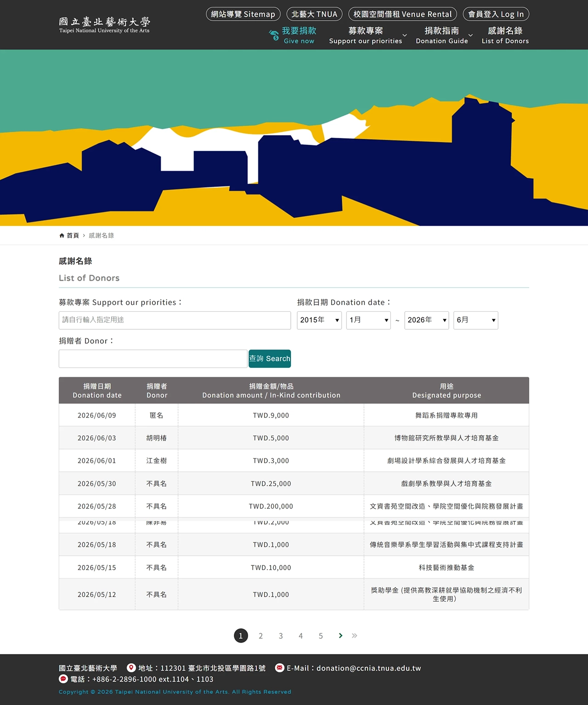Screen dimensions: 588x705
Task: Click the campus silhouette banner image
Action: 294,138
